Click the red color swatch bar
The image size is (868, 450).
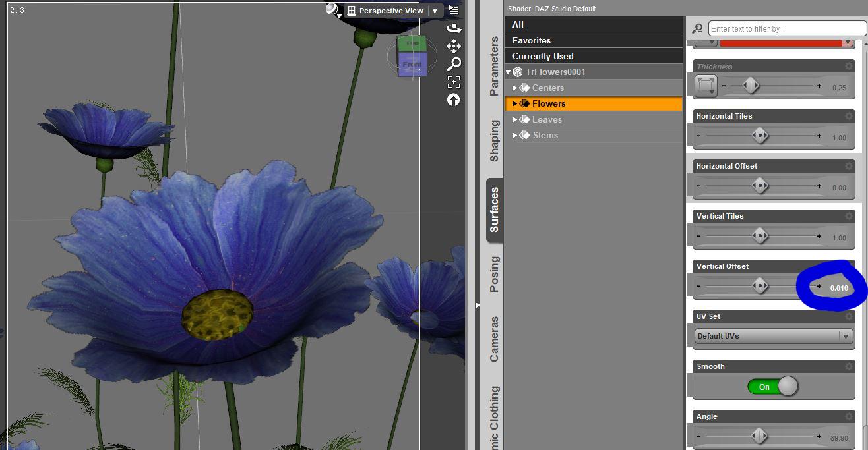[x=781, y=42]
